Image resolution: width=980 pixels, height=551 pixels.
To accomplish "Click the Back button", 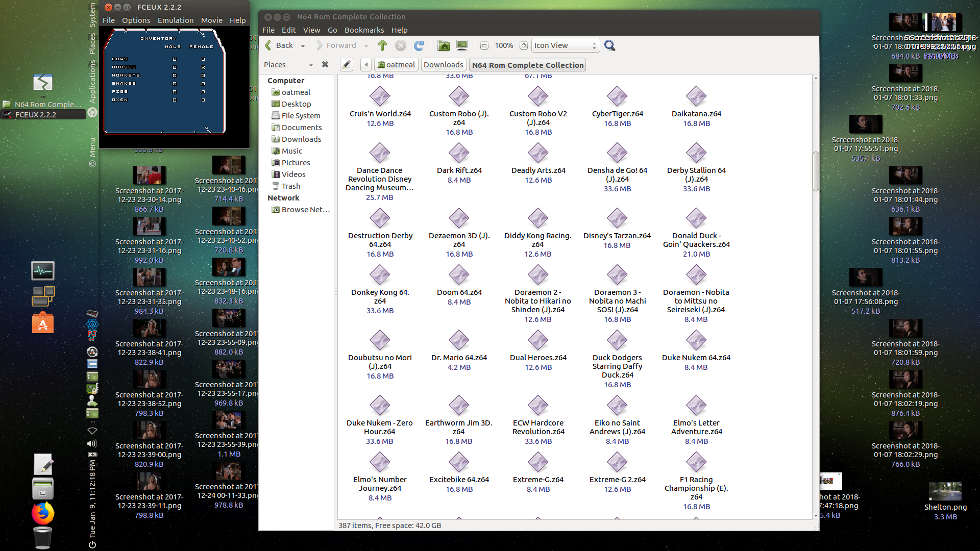I will pyautogui.click(x=279, y=45).
